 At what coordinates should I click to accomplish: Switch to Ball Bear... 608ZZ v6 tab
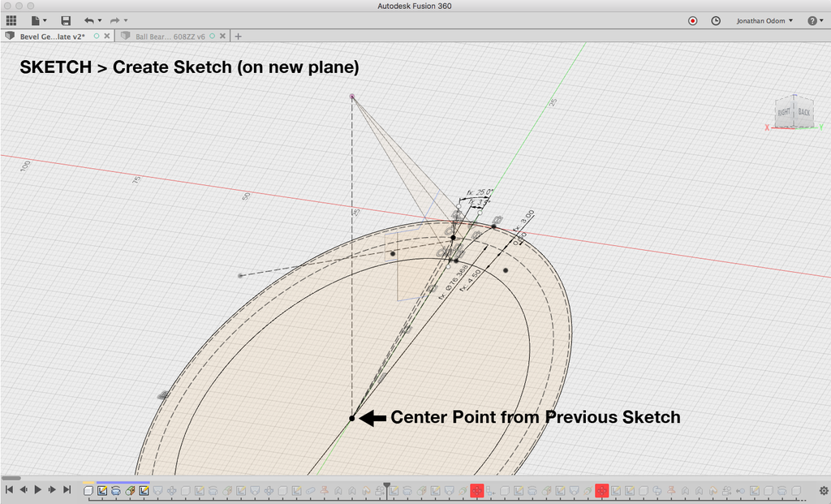coord(170,36)
